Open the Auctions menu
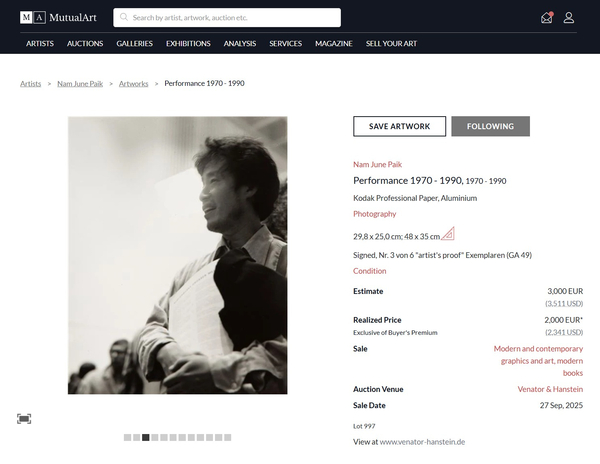The height and width of the screenshot is (464, 600). (85, 44)
